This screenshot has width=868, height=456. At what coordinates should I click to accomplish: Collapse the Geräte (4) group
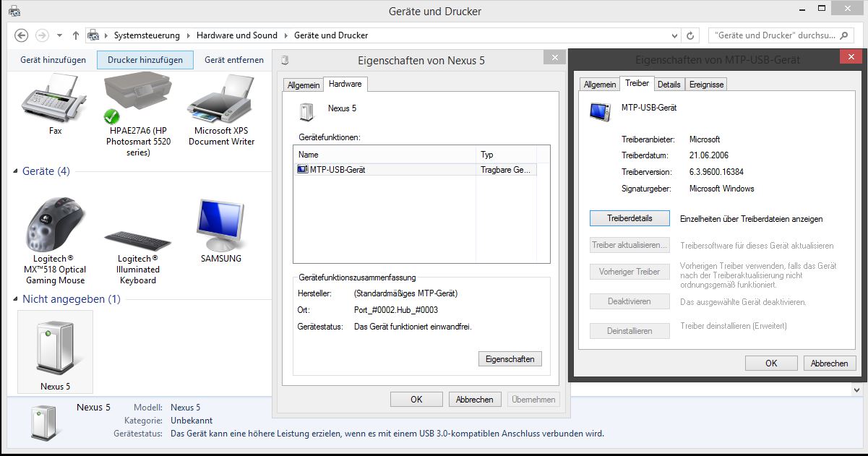pyautogui.click(x=16, y=171)
